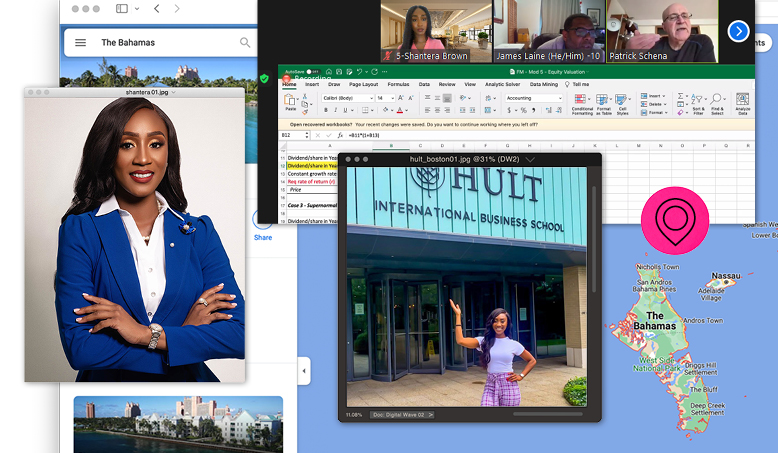Click the Align Left icon
Screen dimensions: 778x453
pos(427,110)
